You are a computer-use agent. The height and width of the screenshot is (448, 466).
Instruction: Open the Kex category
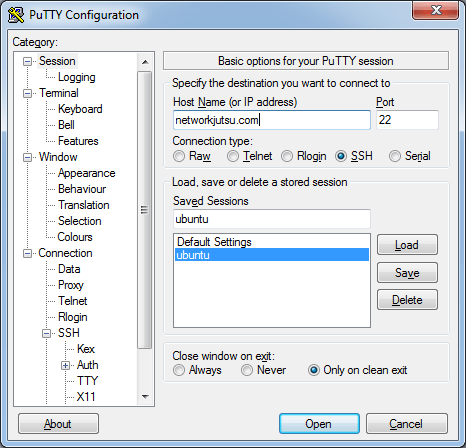86,349
